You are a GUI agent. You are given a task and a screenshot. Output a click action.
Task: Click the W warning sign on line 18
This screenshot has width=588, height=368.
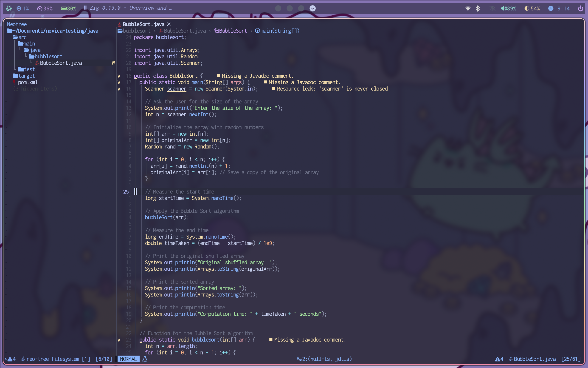119,76
